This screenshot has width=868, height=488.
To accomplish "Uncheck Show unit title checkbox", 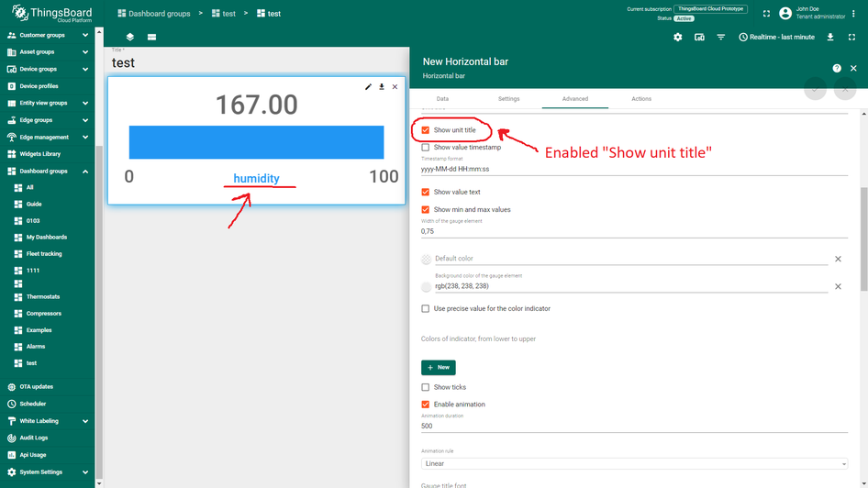I will pos(425,130).
